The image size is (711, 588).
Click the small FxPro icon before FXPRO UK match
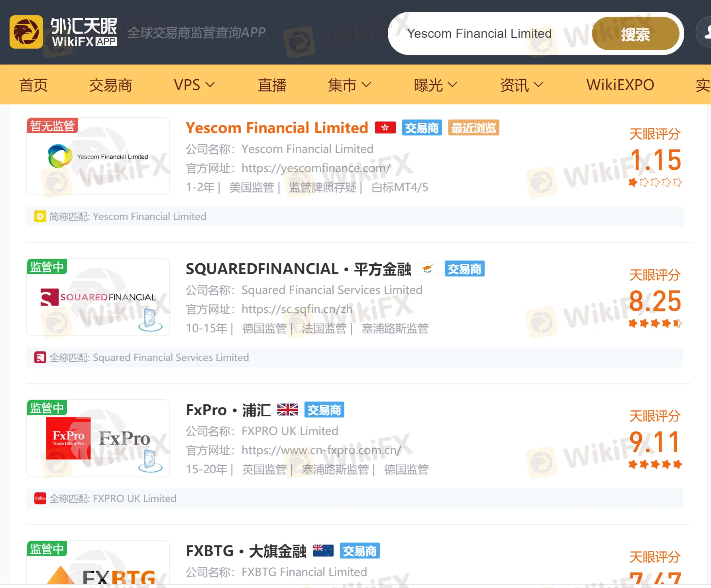pyautogui.click(x=40, y=498)
